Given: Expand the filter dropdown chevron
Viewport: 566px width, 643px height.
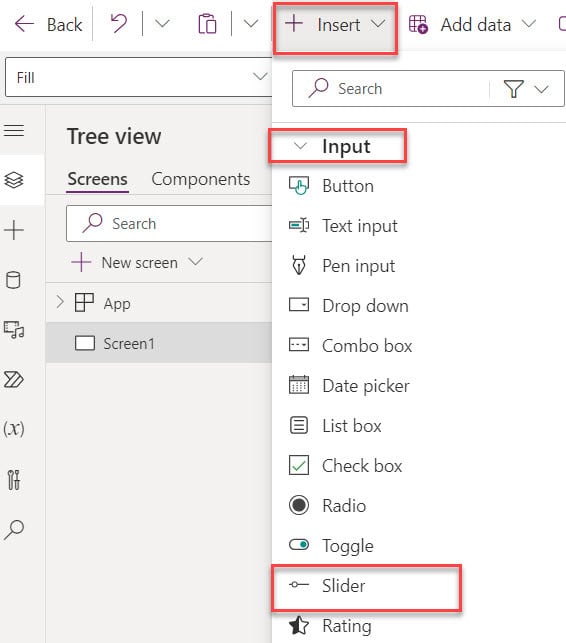Looking at the screenshot, I should [542, 89].
